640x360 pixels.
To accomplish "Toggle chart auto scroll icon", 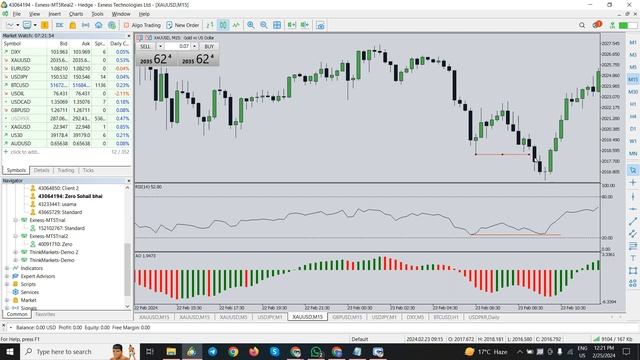I will pos(291,25).
